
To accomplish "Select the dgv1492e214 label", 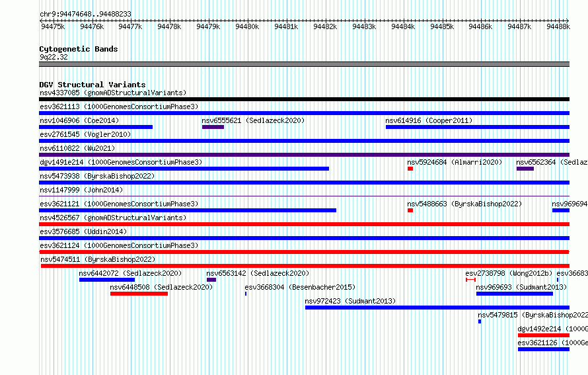I will pos(553,329).
